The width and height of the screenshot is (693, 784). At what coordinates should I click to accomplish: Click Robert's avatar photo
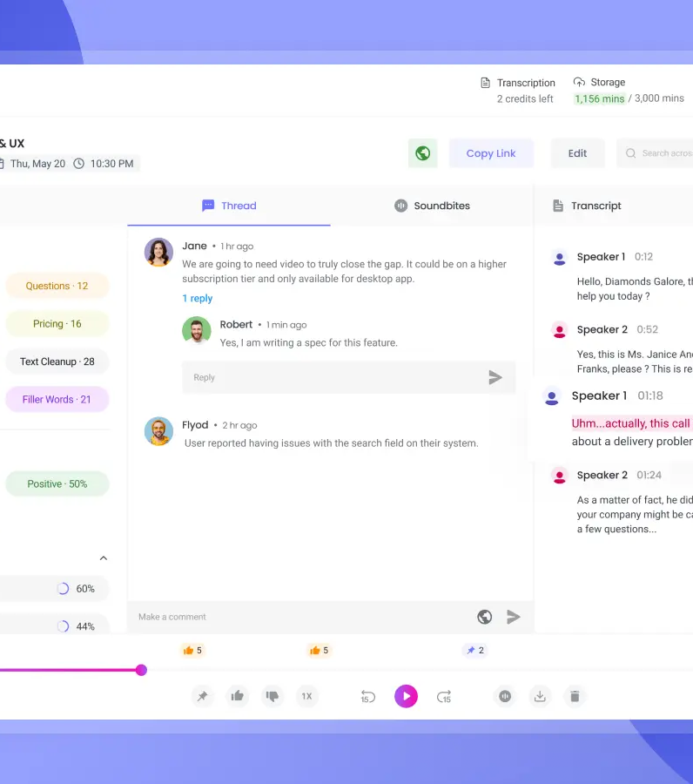click(197, 330)
